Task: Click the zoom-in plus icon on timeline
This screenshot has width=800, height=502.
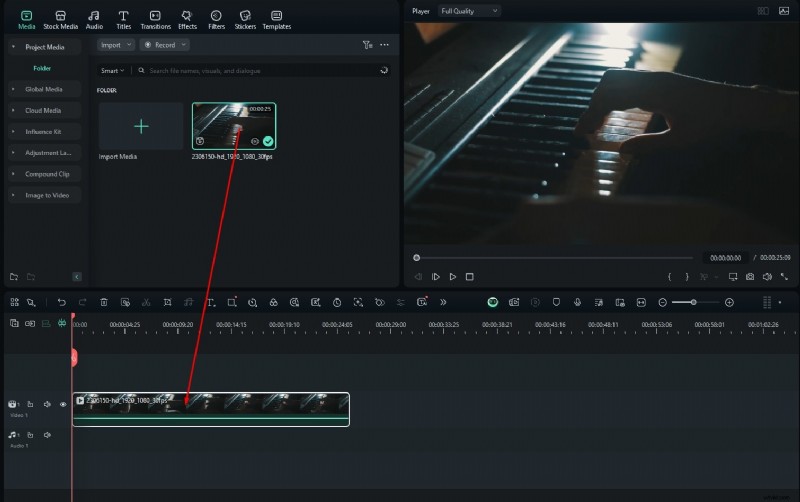Action: [x=729, y=302]
